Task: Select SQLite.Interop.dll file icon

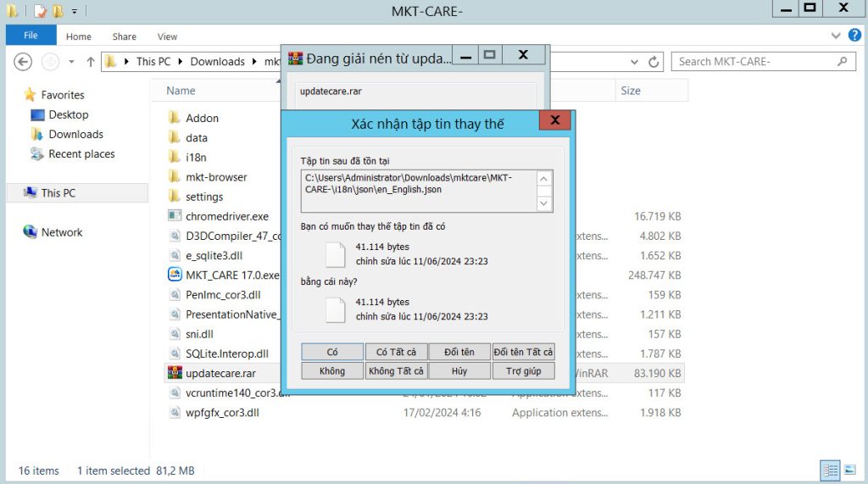Action: [x=175, y=353]
